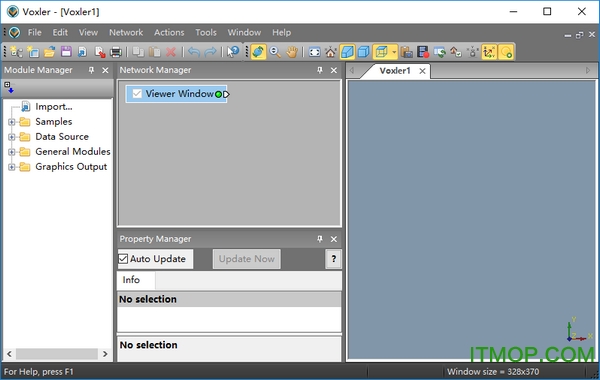
Task: Click the Import... item in Module Manager
Action: 54,106
